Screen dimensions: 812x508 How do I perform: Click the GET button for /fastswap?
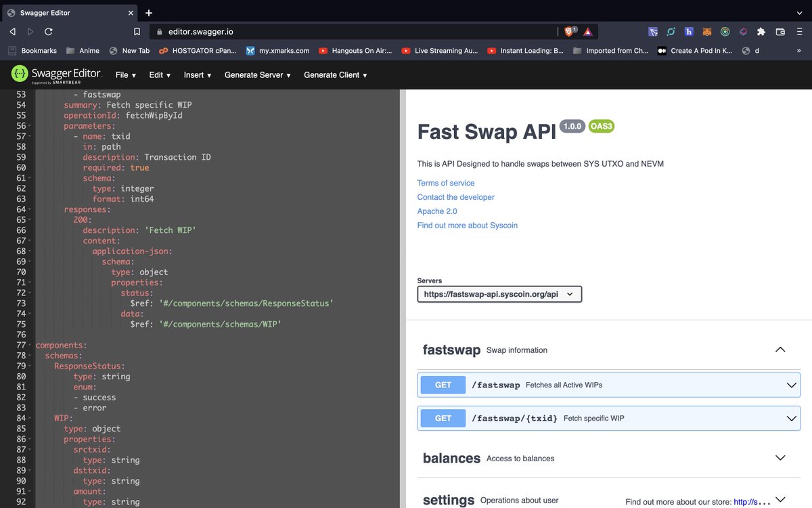[x=443, y=385]
